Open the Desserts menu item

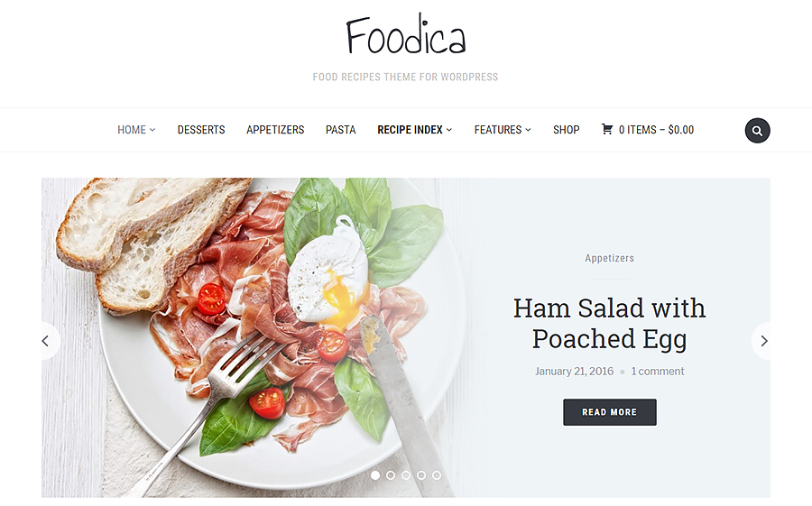201,130
